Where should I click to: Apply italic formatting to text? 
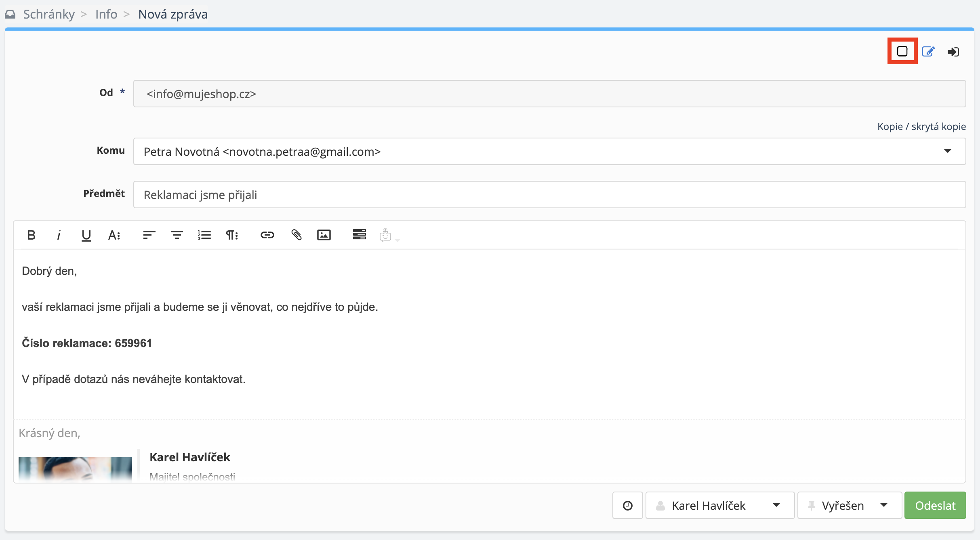click(59, 235)
